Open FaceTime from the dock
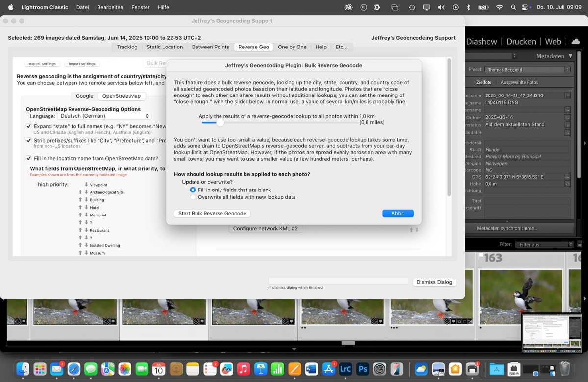 (x=142, y=369)
